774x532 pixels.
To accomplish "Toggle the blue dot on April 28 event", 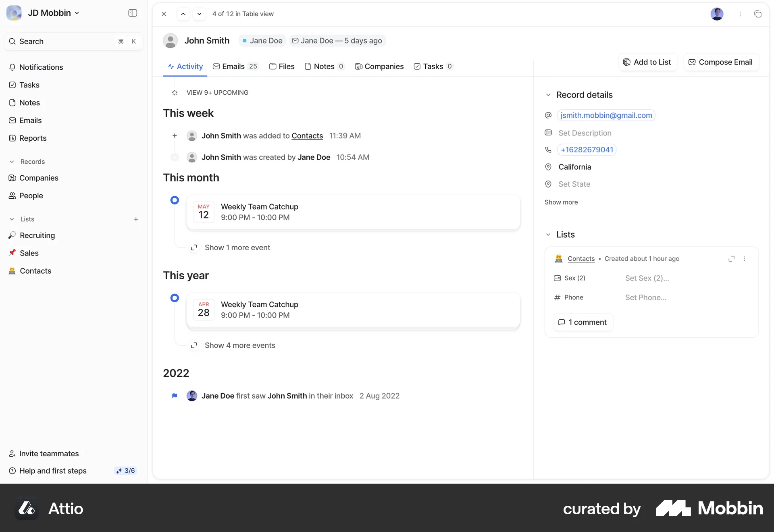I will [175, 297].
